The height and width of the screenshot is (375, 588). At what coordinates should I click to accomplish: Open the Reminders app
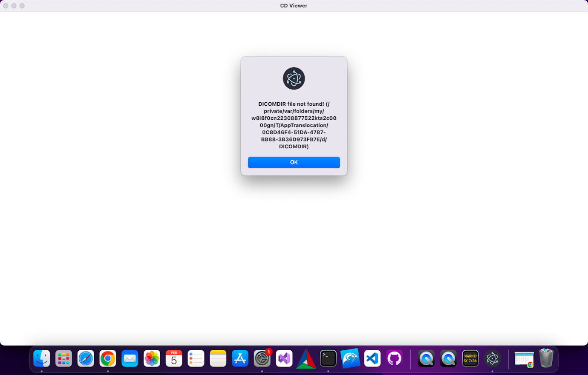[x=196, y=358]
